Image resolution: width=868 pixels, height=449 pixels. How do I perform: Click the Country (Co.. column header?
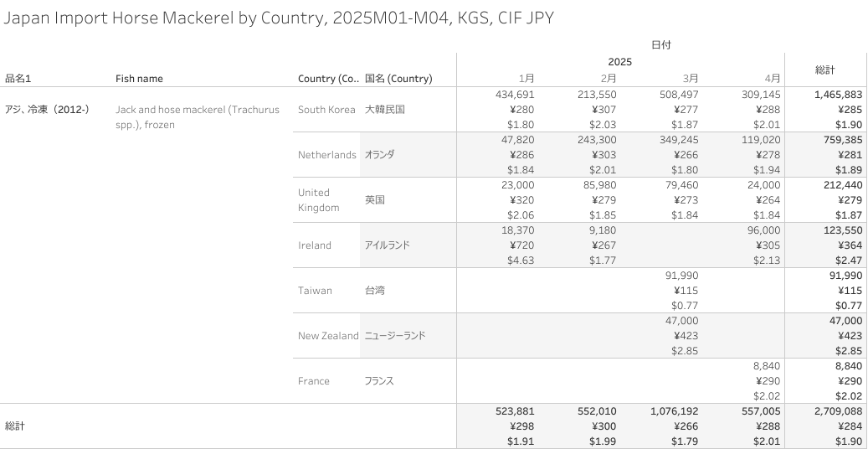(328, 79)
